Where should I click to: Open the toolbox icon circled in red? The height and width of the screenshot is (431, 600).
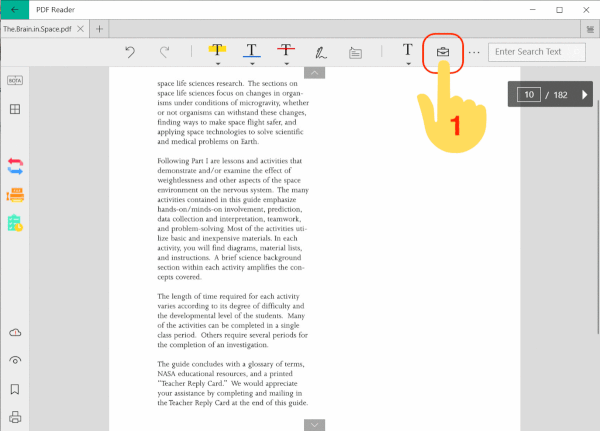point(443,51)
